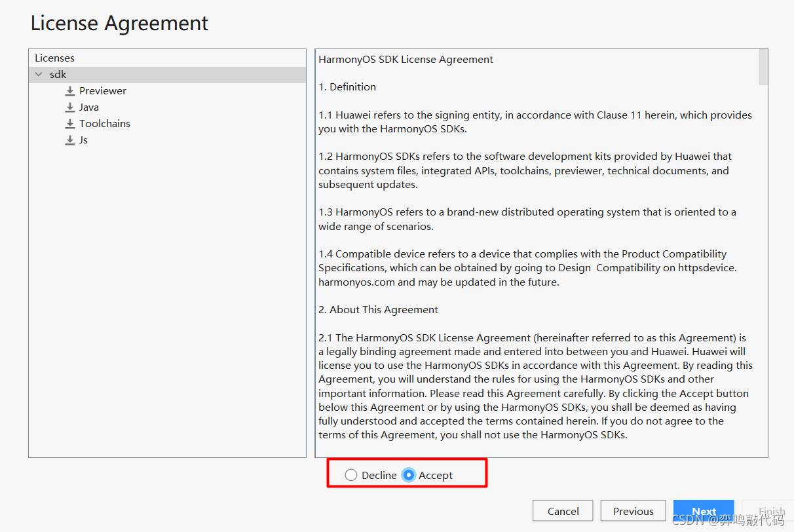Click the download icon beside Toolchains
This screenshot has width=794, height=532.
[70, 124]
